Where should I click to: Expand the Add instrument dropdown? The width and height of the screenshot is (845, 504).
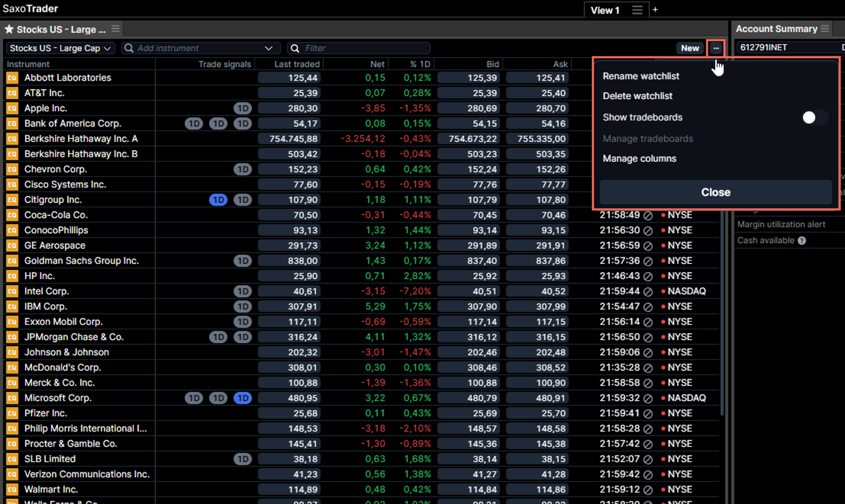tap(269, 48)
